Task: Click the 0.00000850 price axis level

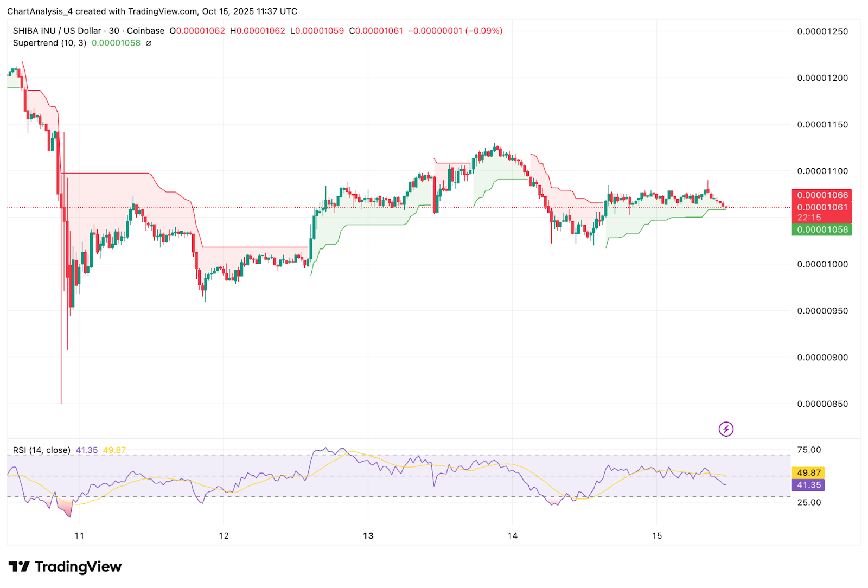Action: click(x=822, y=404)
